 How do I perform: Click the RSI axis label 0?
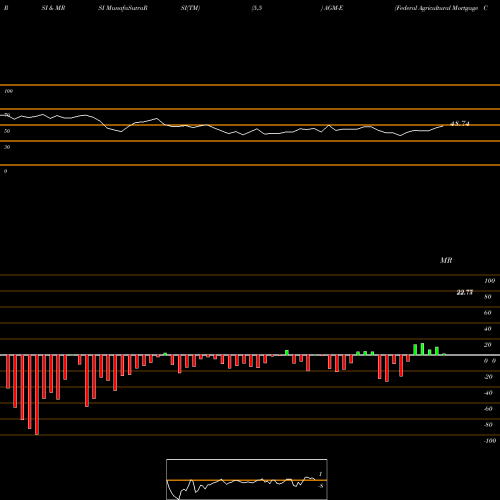pyautogui.click(x=5, y=171)
